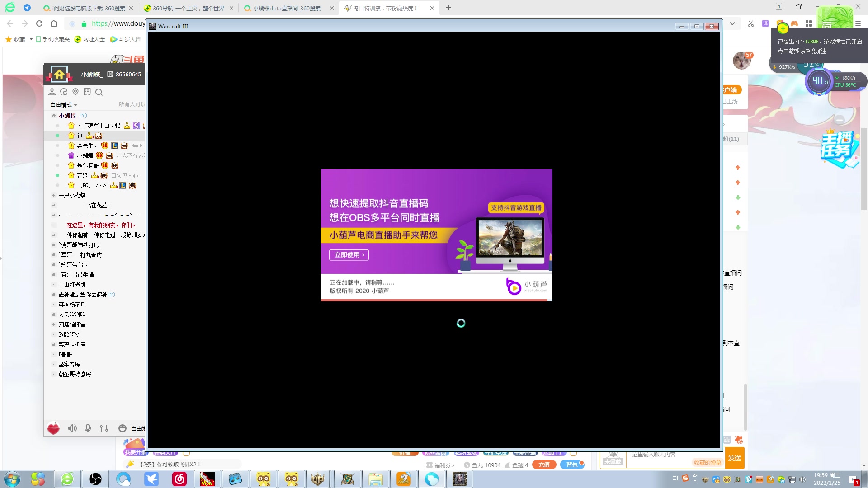Select channel 上山打老虎

pyautogui.click(x=72, y=285)
